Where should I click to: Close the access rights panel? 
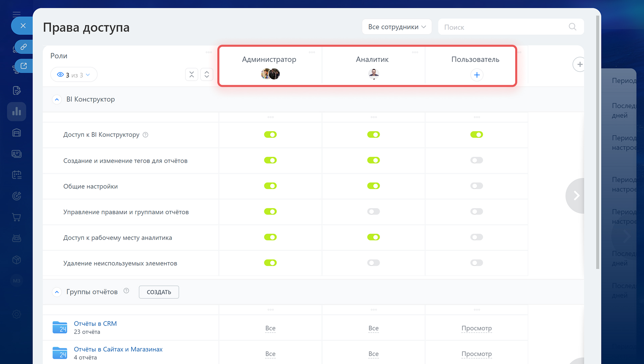coord(23,26)
